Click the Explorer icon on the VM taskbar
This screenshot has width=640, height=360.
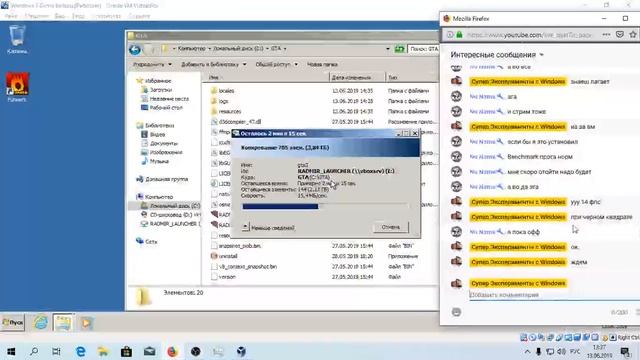pos(63,323)
